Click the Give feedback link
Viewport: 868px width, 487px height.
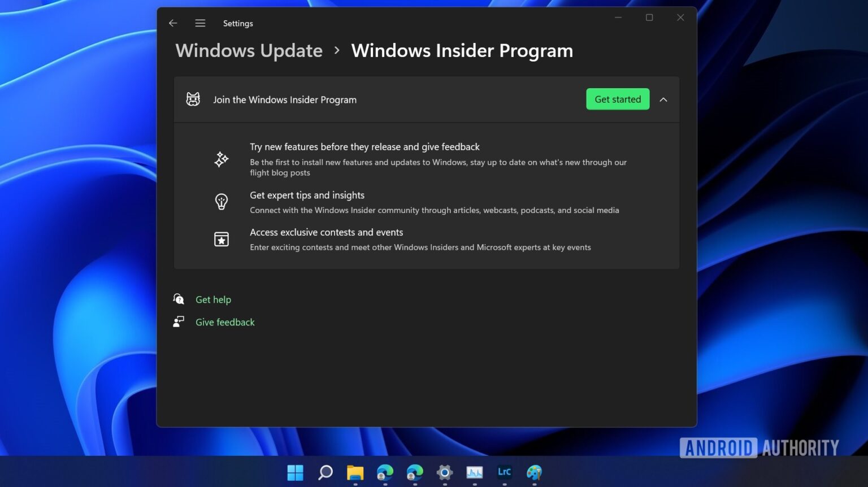(x=225, y=322)
